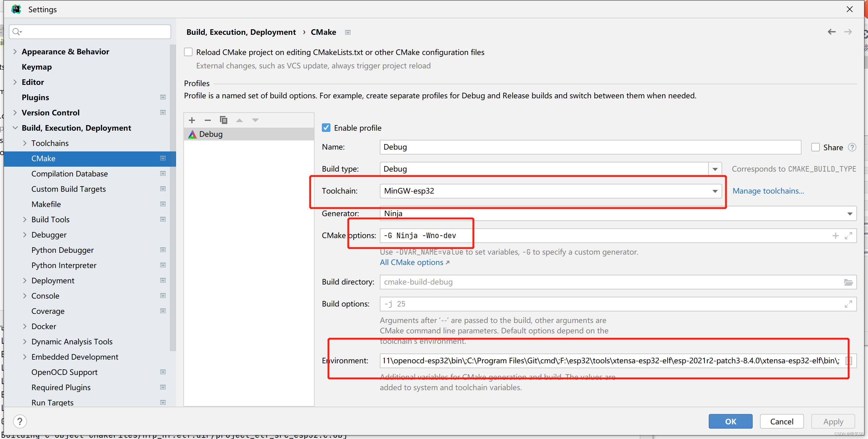This screenshot has width=868, height=439.
Task: Click project-level icon next to Plugins
Action: click(163, 97)
